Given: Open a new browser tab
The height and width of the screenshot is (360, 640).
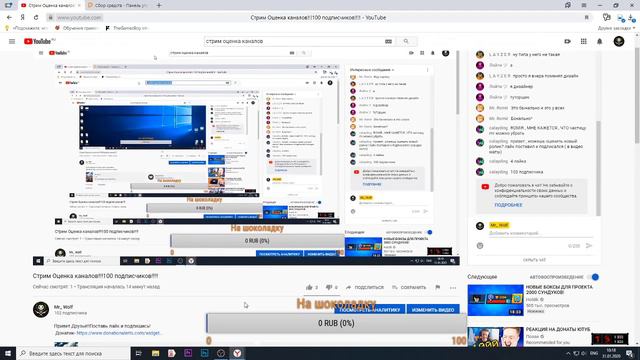Looking at the screenshot, I should pos(159,5).
